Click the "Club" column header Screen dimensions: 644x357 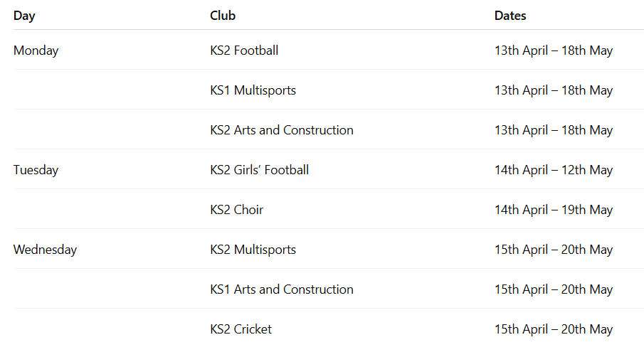click(223, 16)
